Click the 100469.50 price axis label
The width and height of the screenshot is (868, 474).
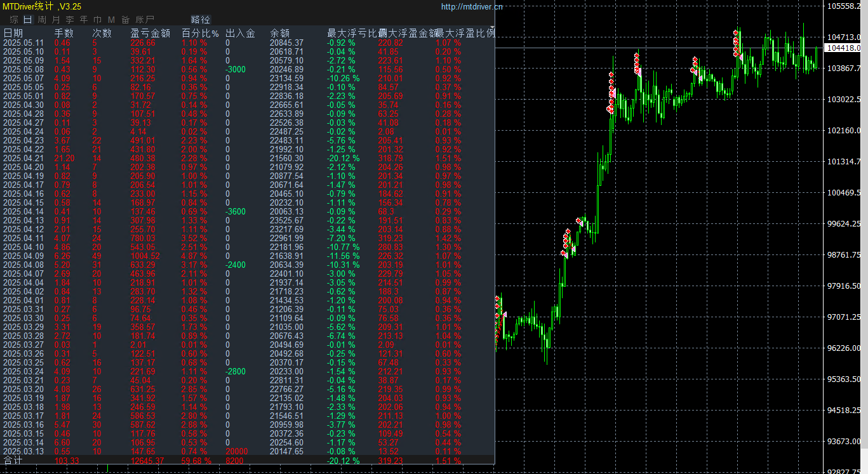[845, 192]
